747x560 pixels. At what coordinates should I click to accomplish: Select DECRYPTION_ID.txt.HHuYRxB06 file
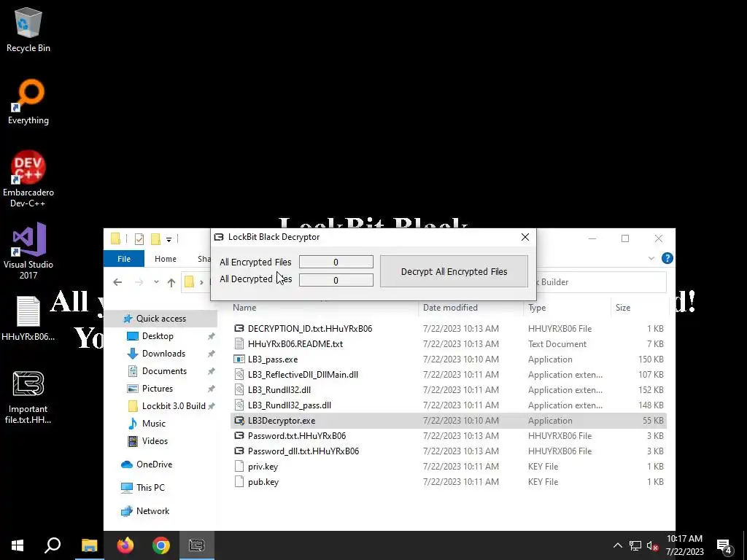tap(309, 329)
